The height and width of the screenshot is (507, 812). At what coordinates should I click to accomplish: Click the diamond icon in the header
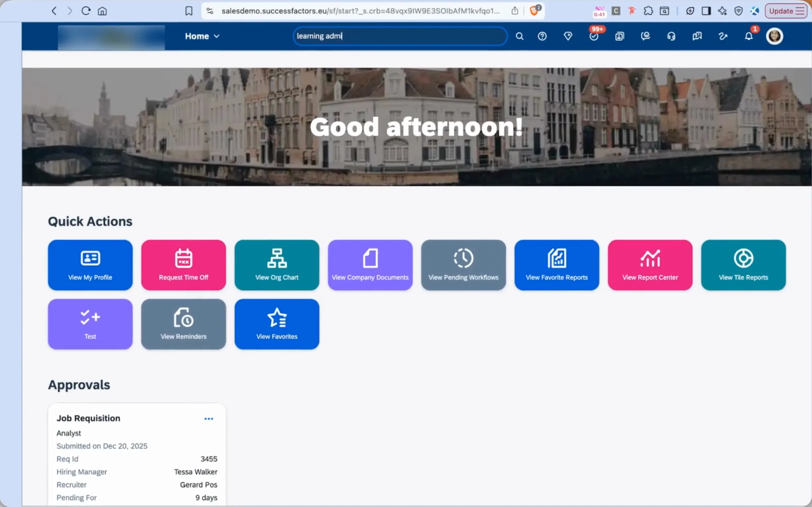click(568, 36)
